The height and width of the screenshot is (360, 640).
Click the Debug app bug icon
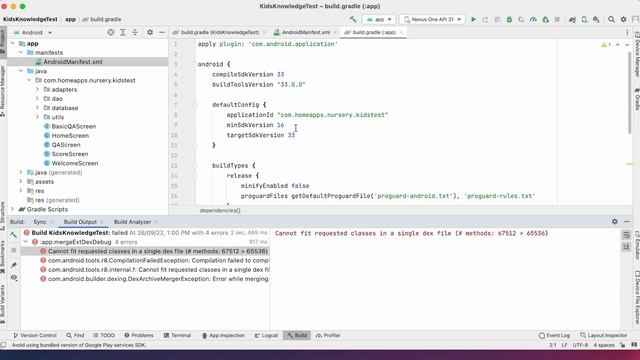[509, 19]
